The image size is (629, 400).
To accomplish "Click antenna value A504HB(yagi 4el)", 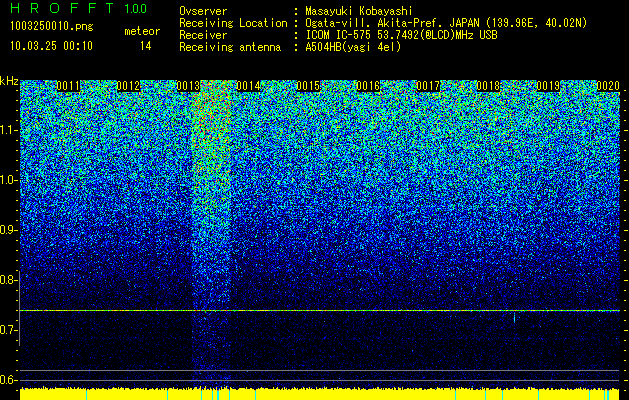I will click(x=353, y=47).
